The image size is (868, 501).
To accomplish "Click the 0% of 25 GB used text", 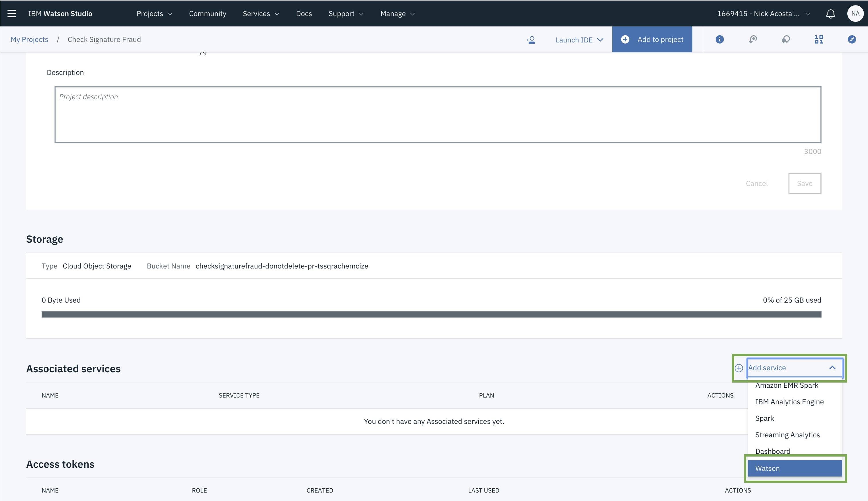I will [792, 300].
